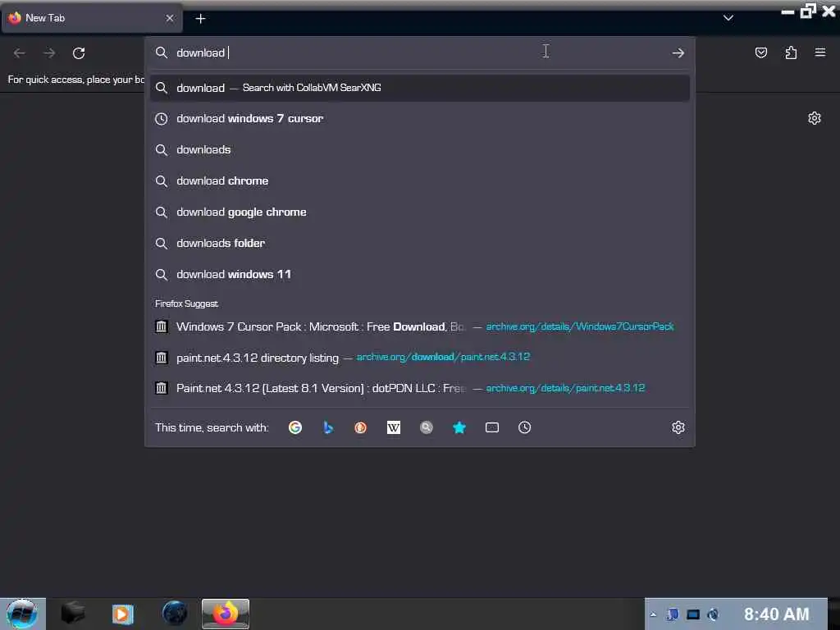Click the 8:40 AM taskbar clock
The height and width of the screenshot is (630, 840).
pyautogui.click(x=776, y=614)
